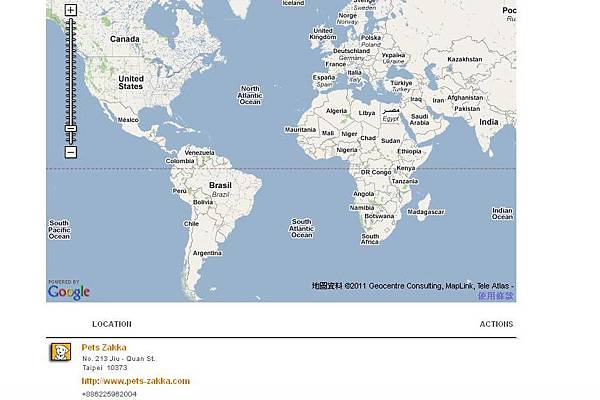This screenshot has height=400, width=600.
Task: Click the Algeria map label
Action: pyautogui.click(x=336, y=111)
